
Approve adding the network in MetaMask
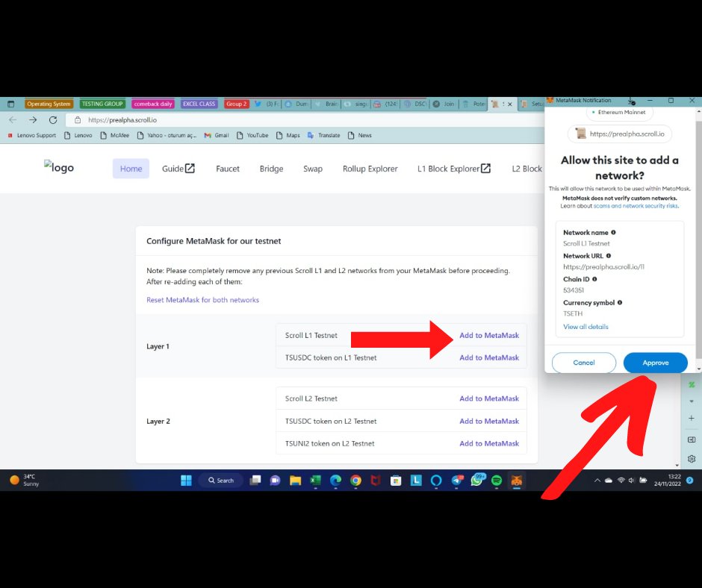point(656,363)
